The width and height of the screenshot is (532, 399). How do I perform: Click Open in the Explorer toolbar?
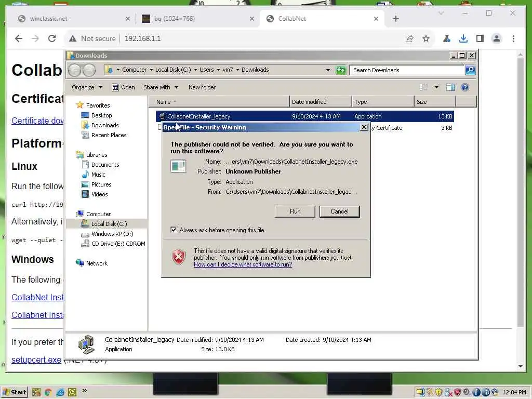click(x=124, y=87)
